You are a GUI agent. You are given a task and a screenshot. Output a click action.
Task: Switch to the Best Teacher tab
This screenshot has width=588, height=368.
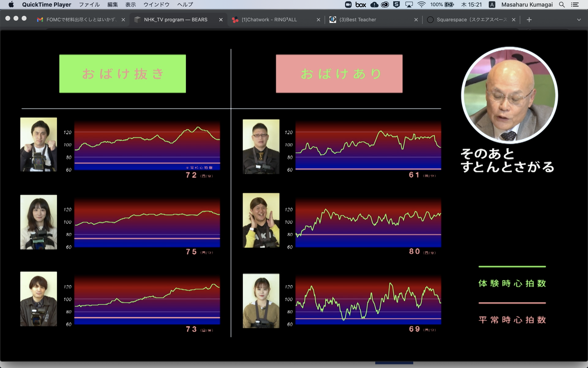(x=358, y=20)
